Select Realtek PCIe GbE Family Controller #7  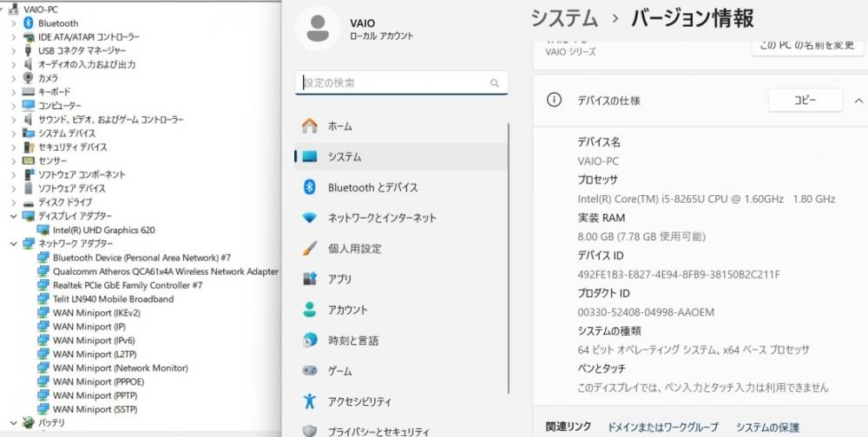click(x=128, y=285)
